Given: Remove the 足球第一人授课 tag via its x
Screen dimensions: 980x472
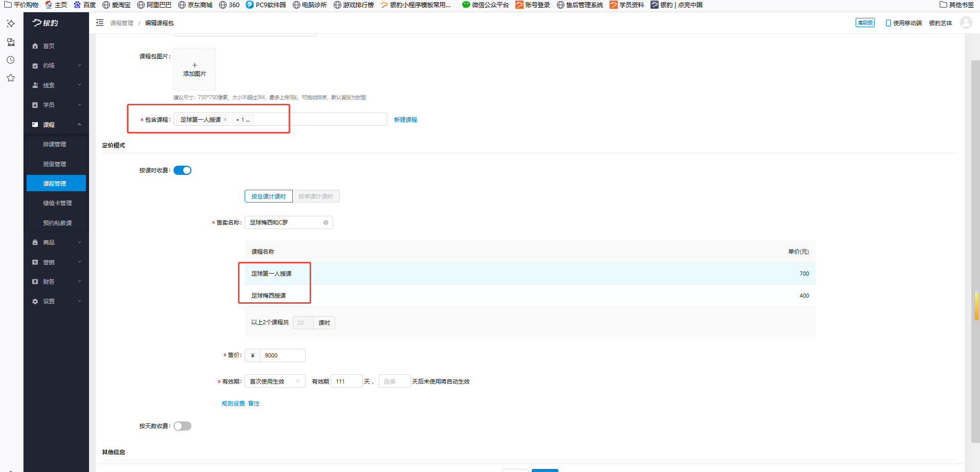Looking at the screenshot, I should 225,120.
